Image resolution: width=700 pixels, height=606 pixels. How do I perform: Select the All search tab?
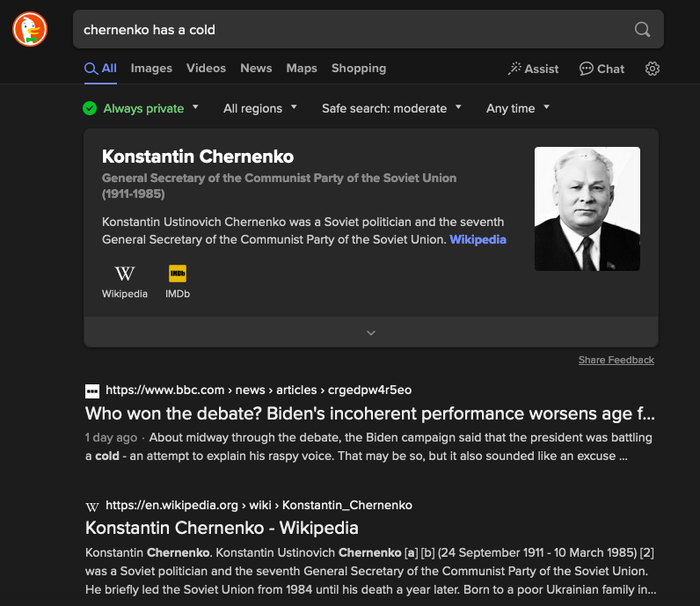click(100, 69)
